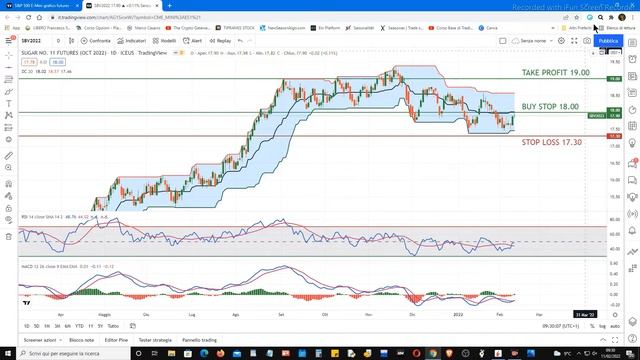Select the zoom-in magnifier tool
Image resolution: width=640 pixels, height=360 pixels.
[x=9, y=168]
